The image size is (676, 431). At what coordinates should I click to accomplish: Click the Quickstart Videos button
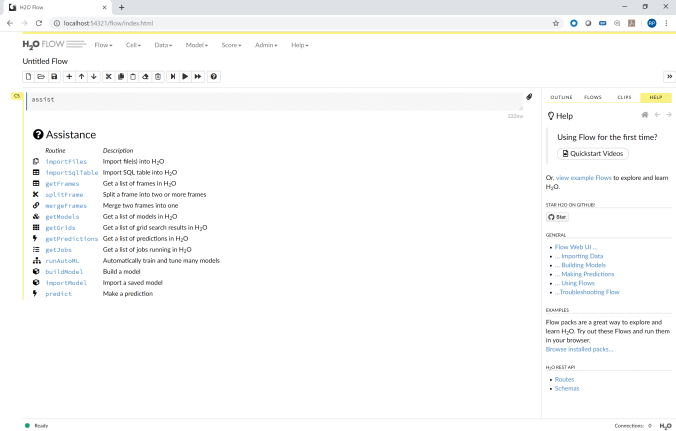(593, 154)
